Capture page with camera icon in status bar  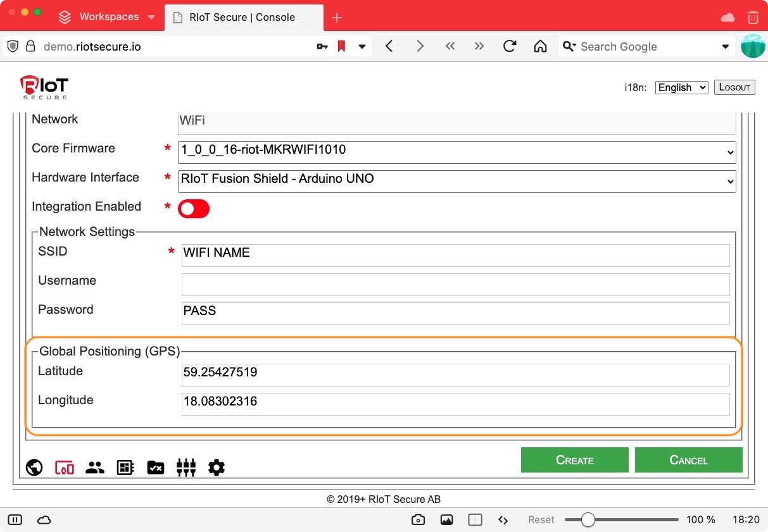418,519
